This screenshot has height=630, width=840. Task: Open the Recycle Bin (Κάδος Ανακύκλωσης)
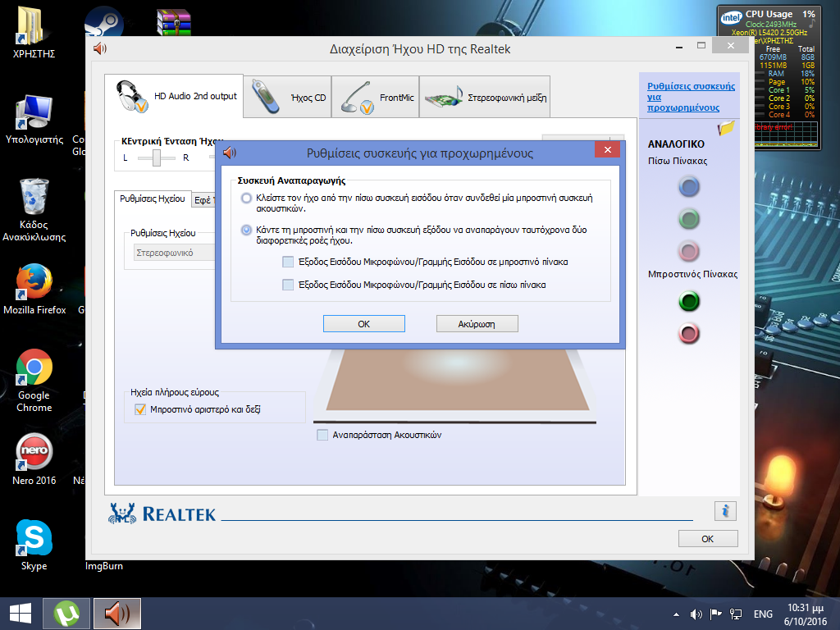[x=34, y=211]
